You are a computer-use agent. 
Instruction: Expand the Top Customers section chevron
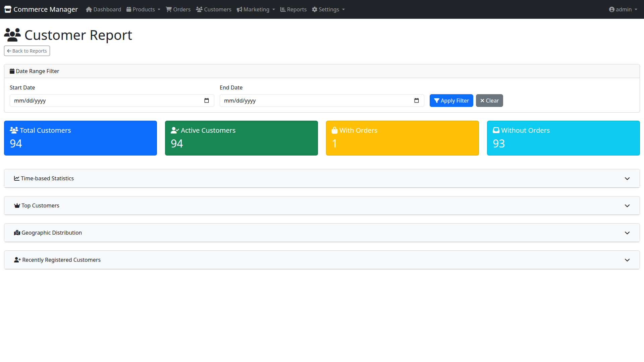point(627,206)
